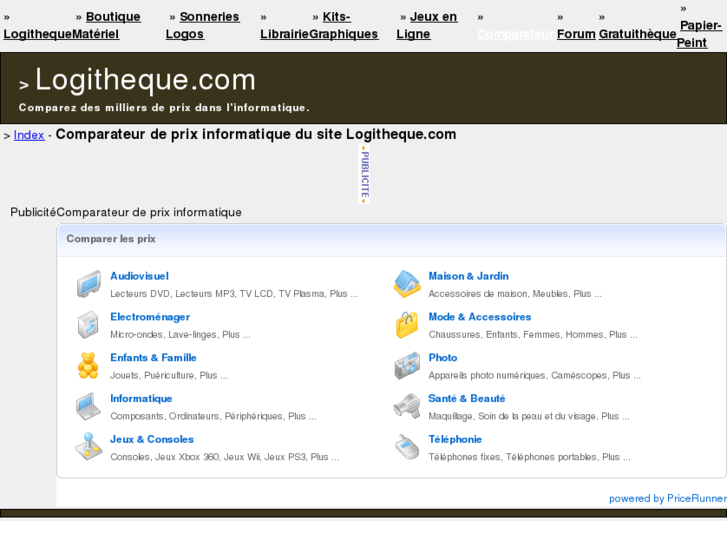Click 'Chaussures, Enfants, Femmes, Hommes' text
The height and width of the screenshot is (545, 727).
516,334
